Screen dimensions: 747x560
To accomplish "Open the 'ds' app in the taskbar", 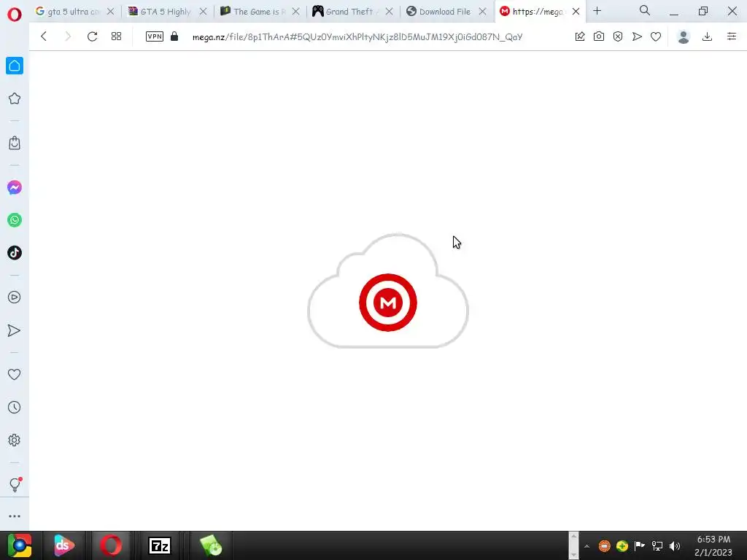I will click(64, 545).
